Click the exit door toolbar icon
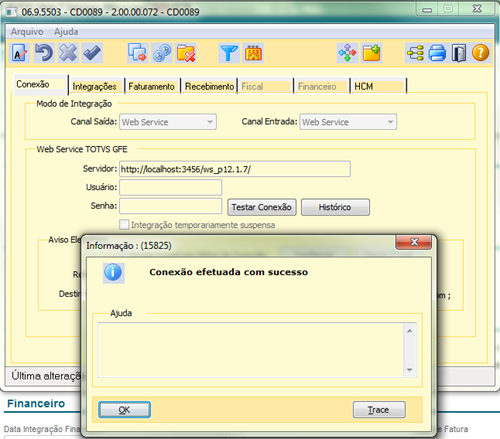This screenshot has width=500, height=439. click(459, 53)
